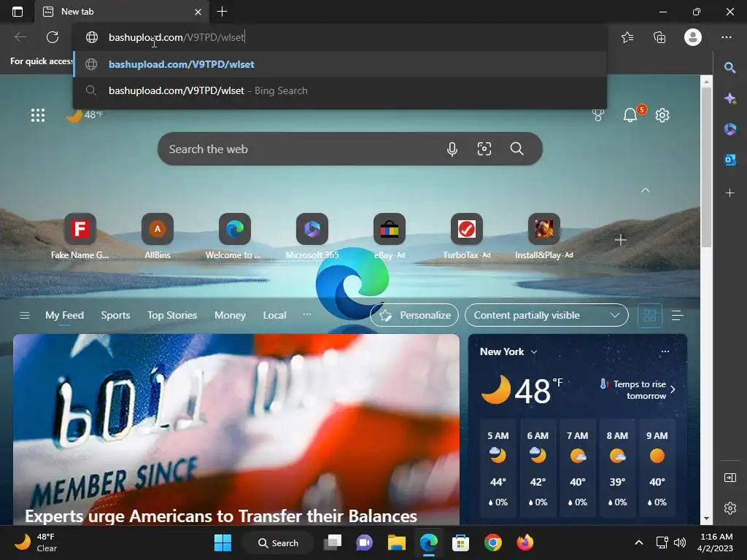Open the 7 AM hourly forecast column
Viewport: 747px width, 560px height.
578,468
